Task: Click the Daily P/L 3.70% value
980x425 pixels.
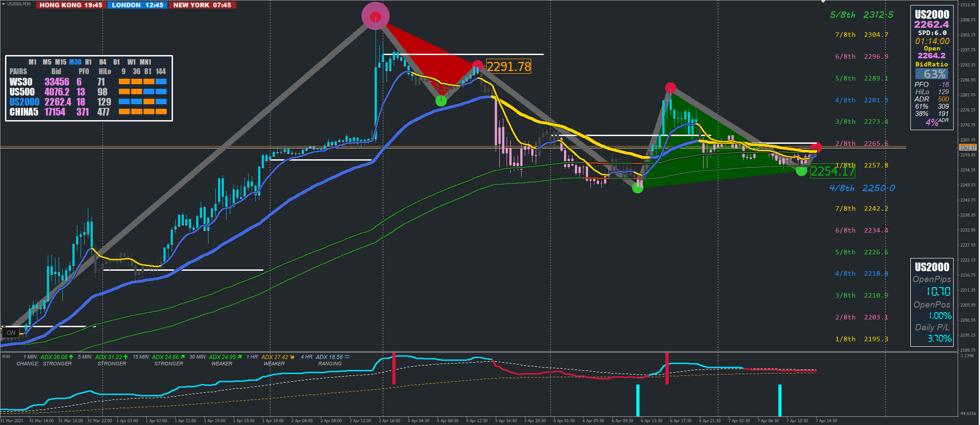Action: coord(940,339)
